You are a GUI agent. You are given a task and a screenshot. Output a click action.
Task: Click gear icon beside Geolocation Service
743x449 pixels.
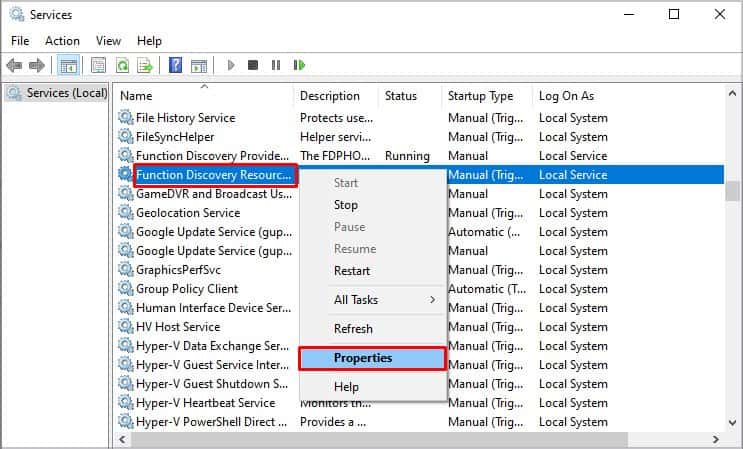coord(126,212)
